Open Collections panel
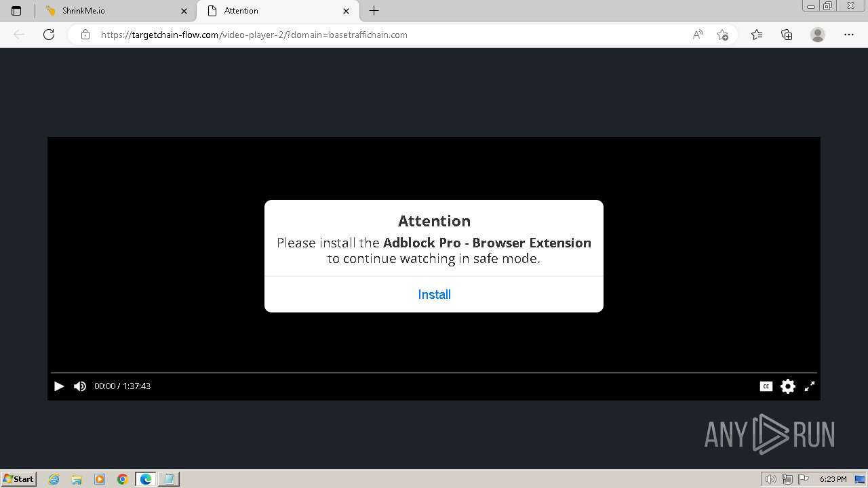 787,35
